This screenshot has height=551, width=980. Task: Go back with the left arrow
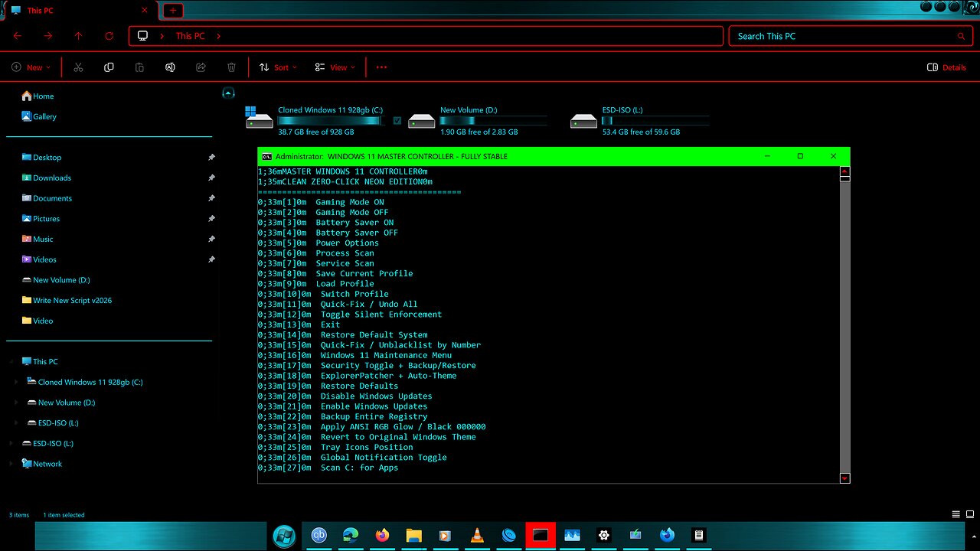pos(18,36)
